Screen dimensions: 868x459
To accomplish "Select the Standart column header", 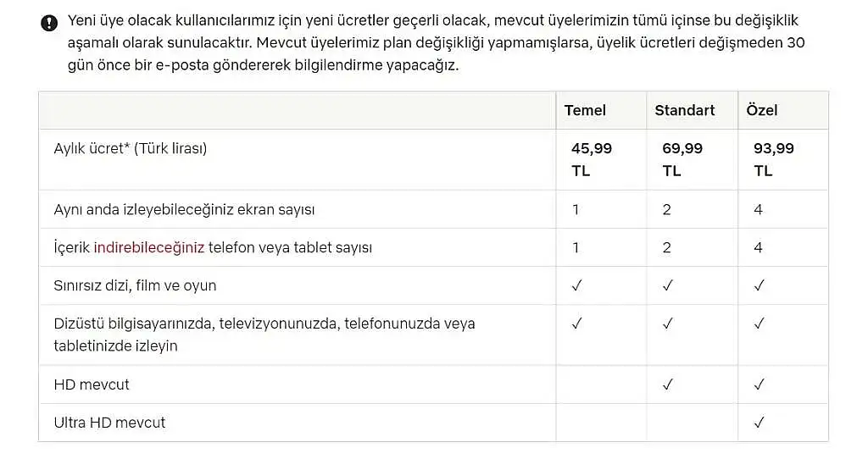I will click(685, 110).
